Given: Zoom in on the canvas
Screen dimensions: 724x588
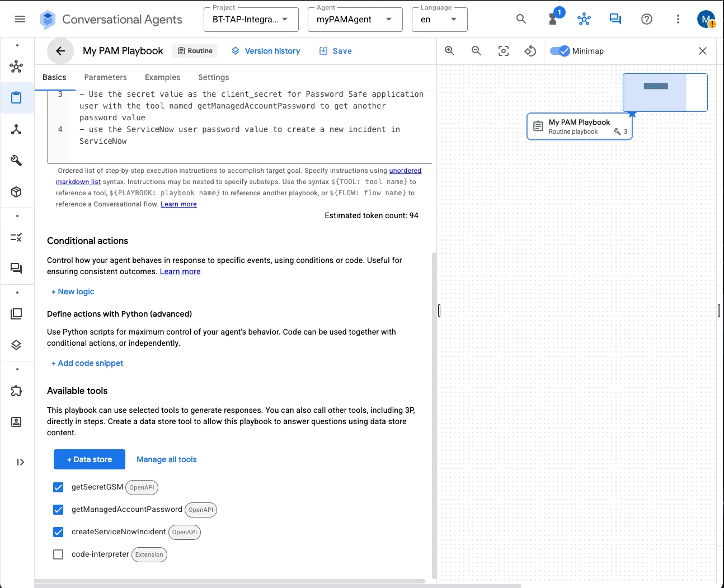Looking at the screenshot, I should (x=449, y=51).
